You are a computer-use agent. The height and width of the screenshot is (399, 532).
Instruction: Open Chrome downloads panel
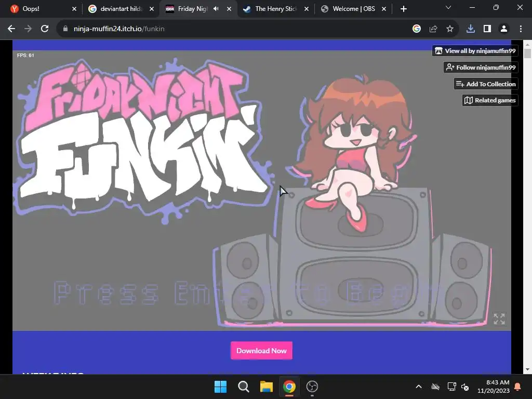point(471,29)
